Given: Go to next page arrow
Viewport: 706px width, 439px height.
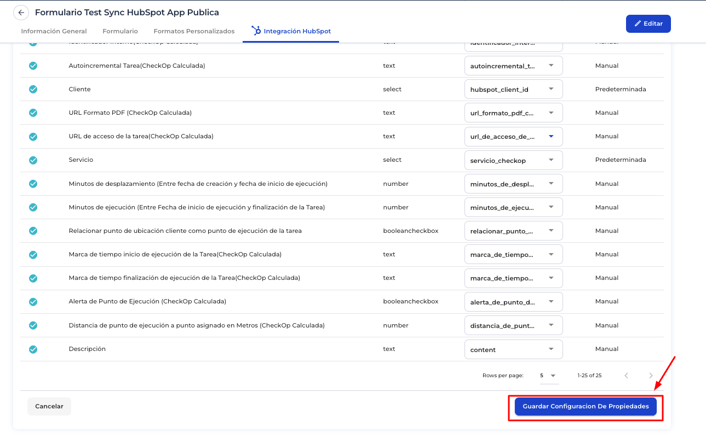Looking at the screenshot, I should click(x=651, y=375).
